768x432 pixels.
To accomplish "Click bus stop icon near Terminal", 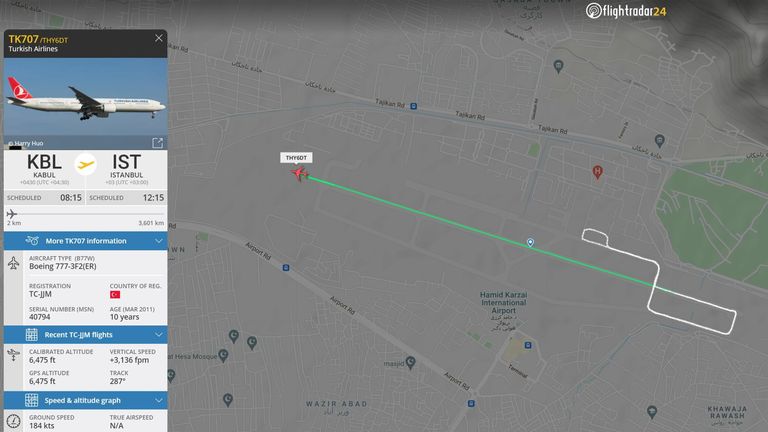I will point(528,345).
